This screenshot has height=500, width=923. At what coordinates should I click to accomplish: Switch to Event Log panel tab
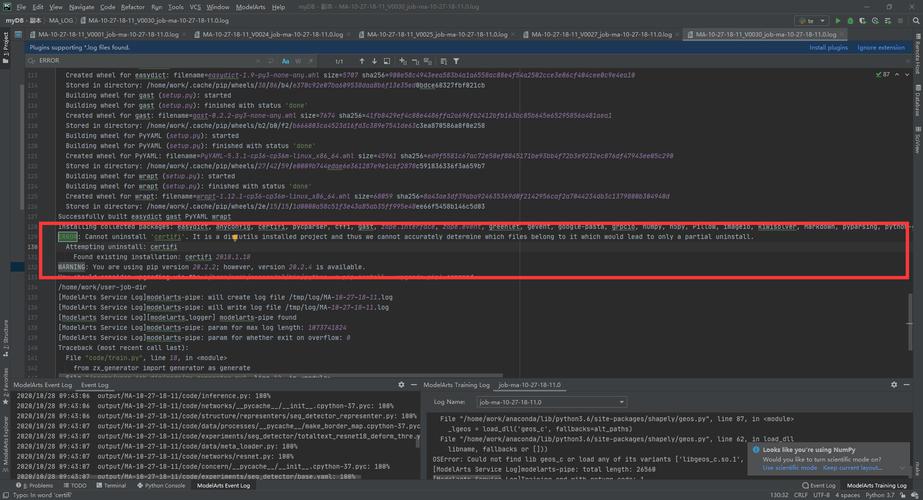click(x=94, y=385)
